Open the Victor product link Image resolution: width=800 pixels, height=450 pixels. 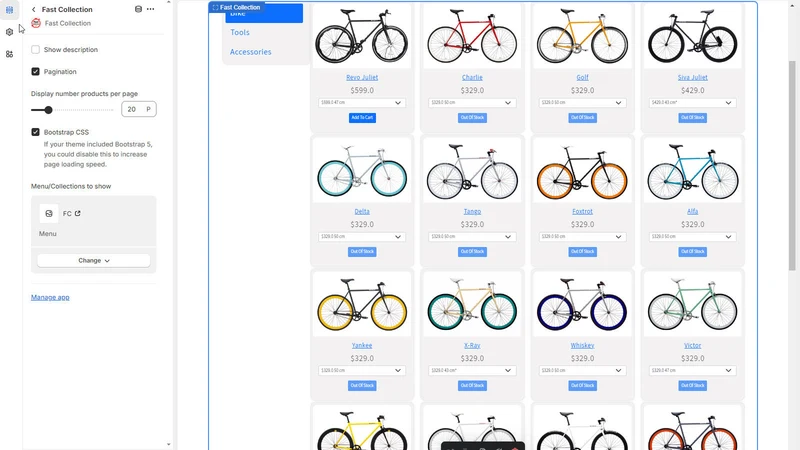coord(692,345)
